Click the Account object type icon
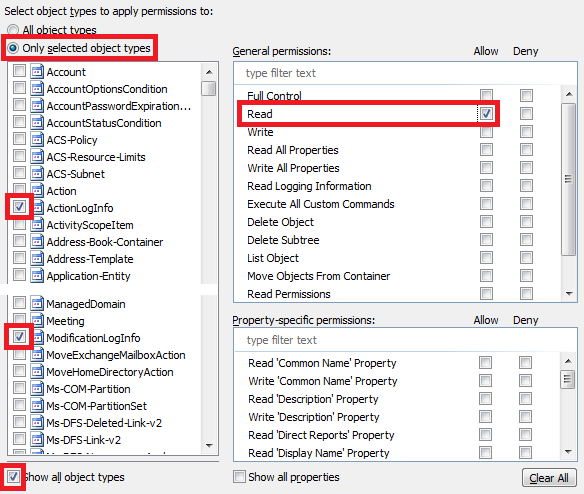The height and width of the screenshot is (494, 584). pos(37,71)
